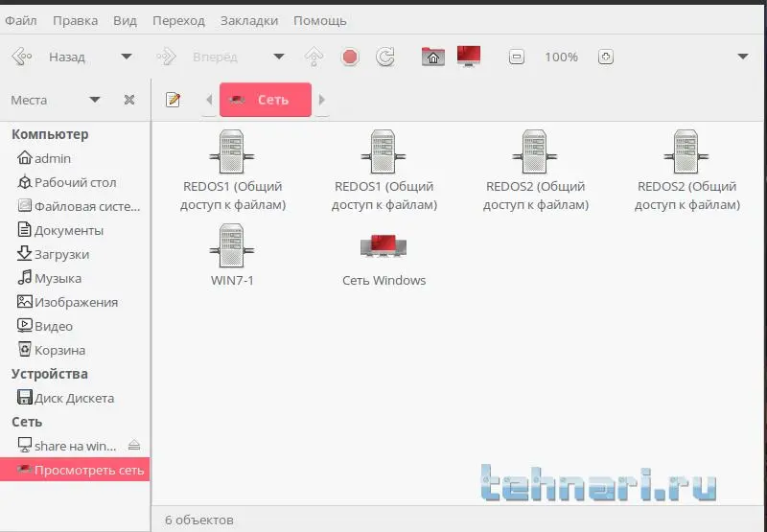Open Корзина trash in the sidebar
This screenshot has height=532, width=767.
point(75,350)
